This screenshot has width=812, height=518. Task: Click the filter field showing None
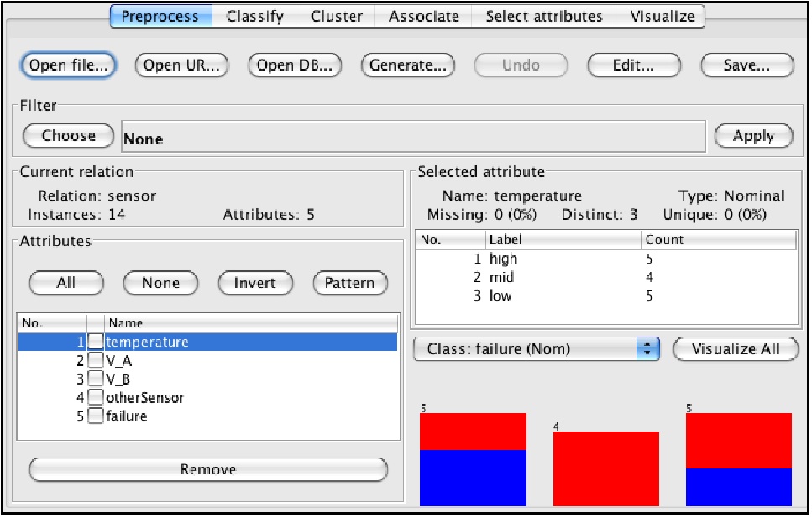pos(413,137)
